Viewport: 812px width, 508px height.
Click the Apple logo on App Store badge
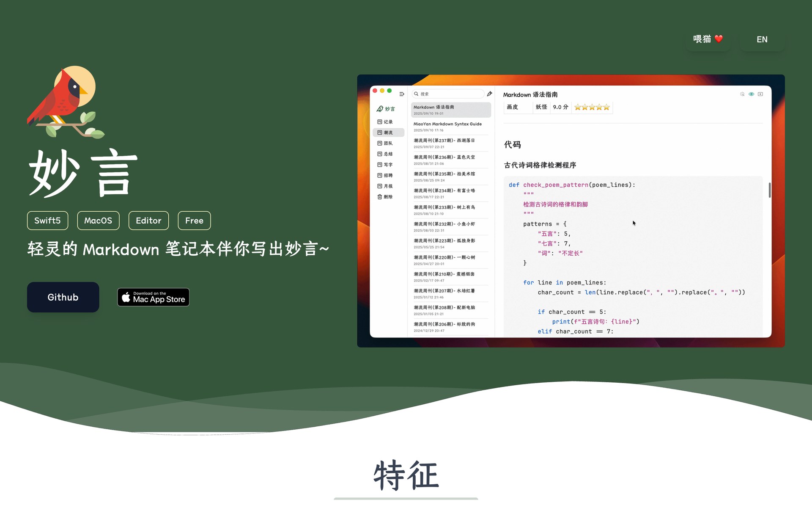[126, 297]
